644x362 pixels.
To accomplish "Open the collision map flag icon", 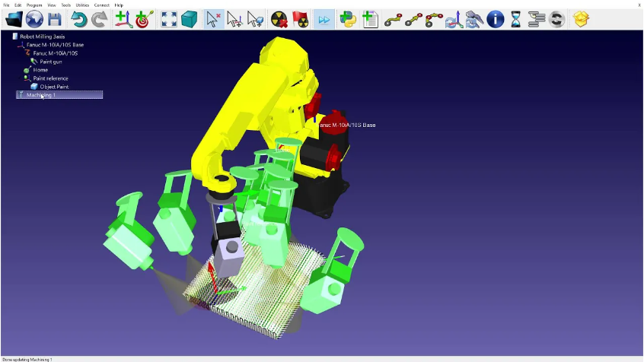I will coord(300,19).
